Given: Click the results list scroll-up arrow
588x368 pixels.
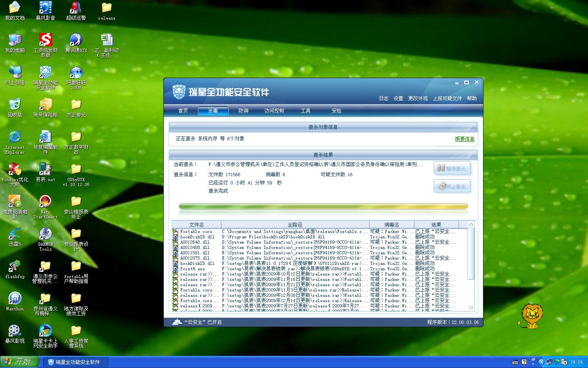Looking at the screenshot, I should (x=471, y=224).
